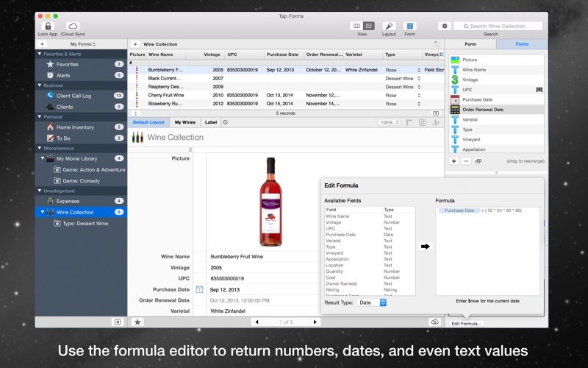Open the Layout tool icon
588x368 pixels.
pyautogui.click(x=389, y=26)
